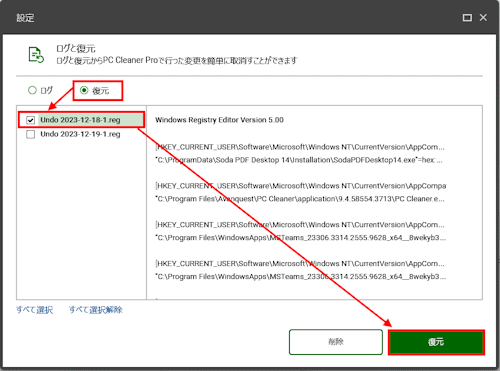The image size is (500, 371).
Task: Click the Windows Registry Editor Version 5.00 line
Action: point(219,120)
